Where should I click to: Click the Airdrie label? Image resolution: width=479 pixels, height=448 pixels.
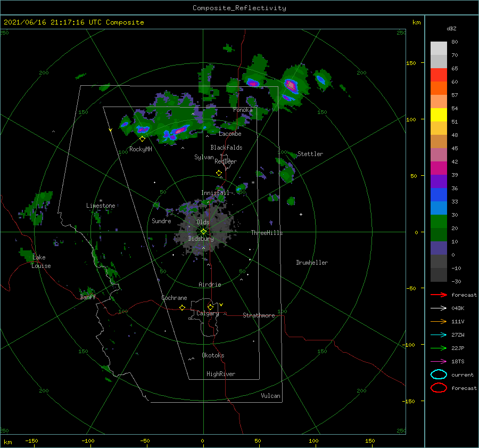pyautogui.click(x=210, y=284)
